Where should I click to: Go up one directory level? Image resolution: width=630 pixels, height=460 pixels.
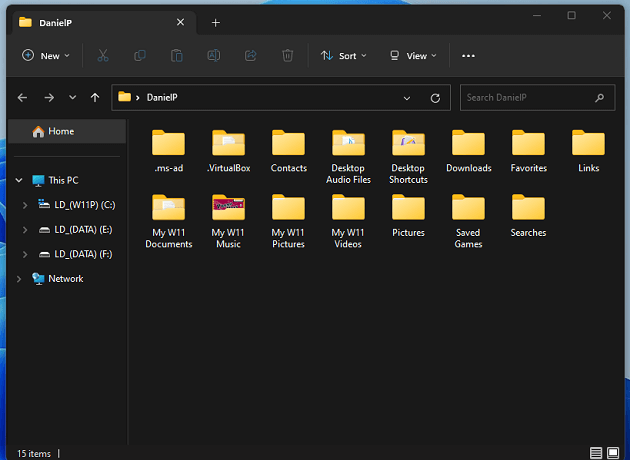(95, 98)
